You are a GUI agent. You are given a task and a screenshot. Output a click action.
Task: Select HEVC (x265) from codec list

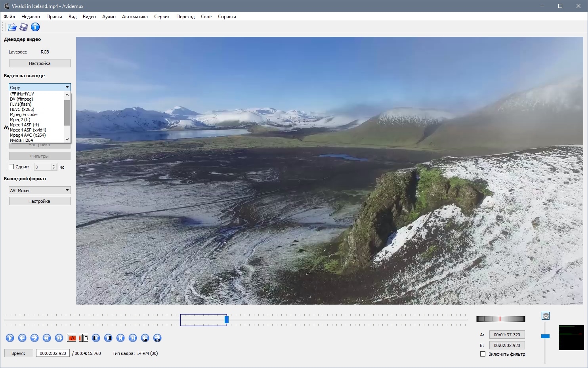[x=22, y=109]
